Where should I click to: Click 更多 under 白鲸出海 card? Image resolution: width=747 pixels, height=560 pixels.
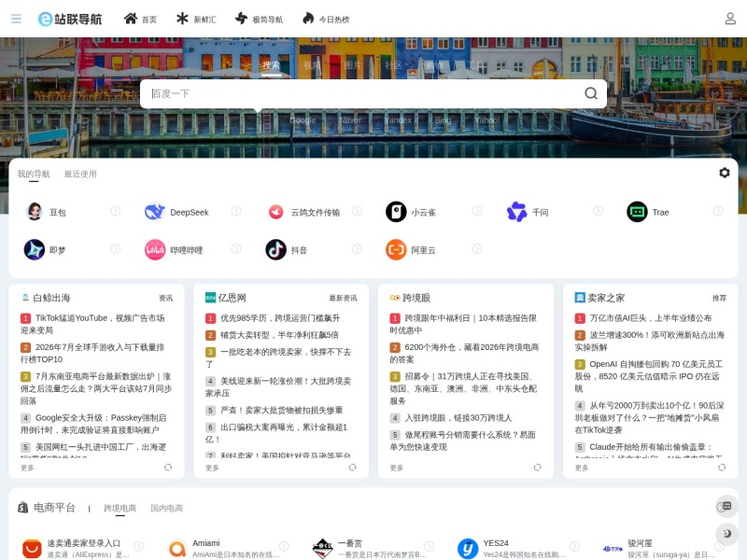27,468
